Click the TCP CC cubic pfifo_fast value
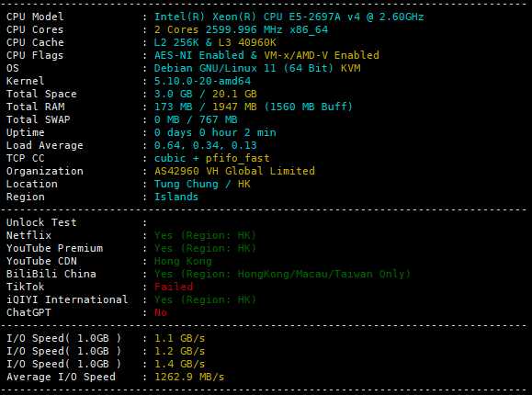The height and width of the screenshot is (395, 532). [211, 159]
